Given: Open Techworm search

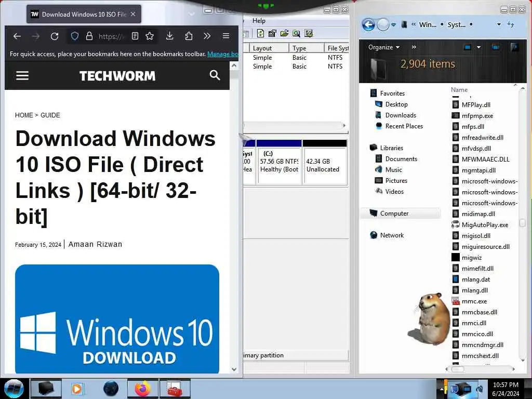Looking at the screenshot, I should click(215, 75).
